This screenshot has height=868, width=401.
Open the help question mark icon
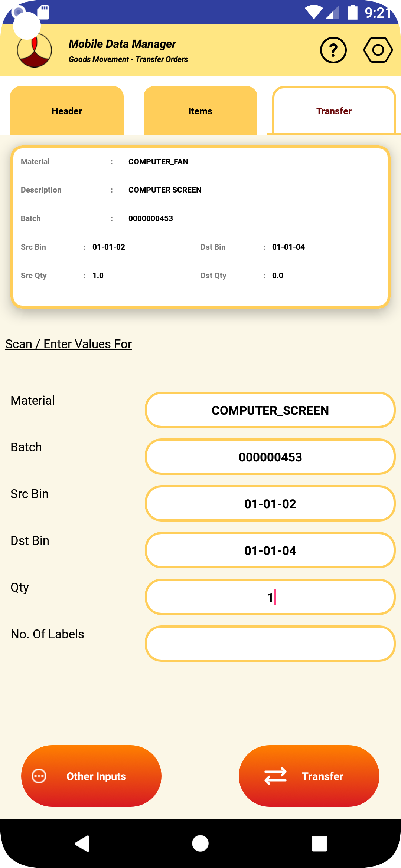pos(333,50)
